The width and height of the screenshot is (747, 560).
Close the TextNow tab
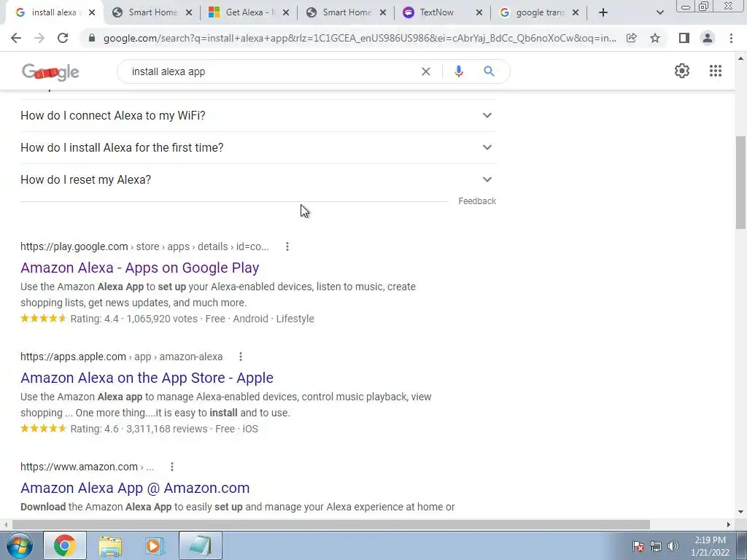click(479, 13)
